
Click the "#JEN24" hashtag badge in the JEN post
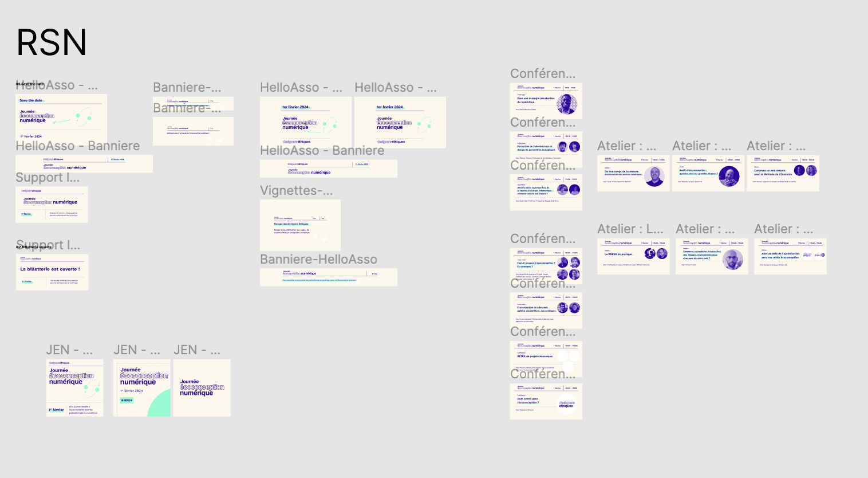[x=127, y=401]
